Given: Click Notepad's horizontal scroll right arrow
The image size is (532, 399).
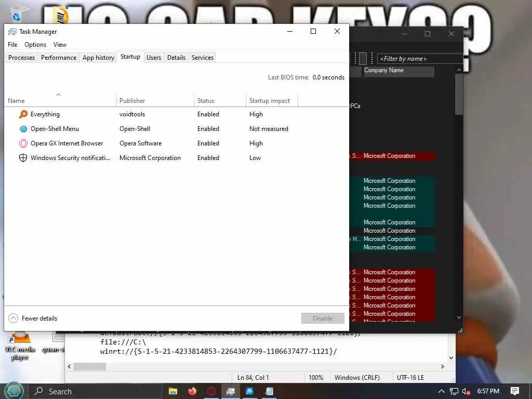Looking at the screenshot, I should pos(443,366).
